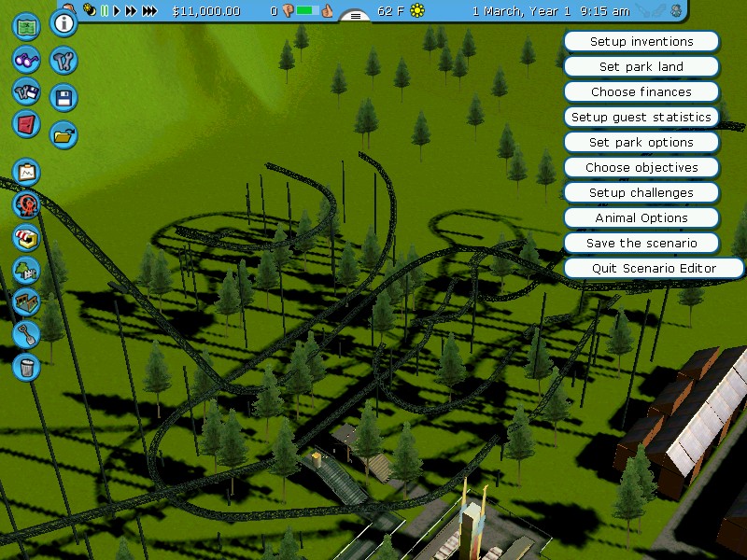Open the load folder icon
Viewport: 747px width, 560px height.
coord(63,135)
